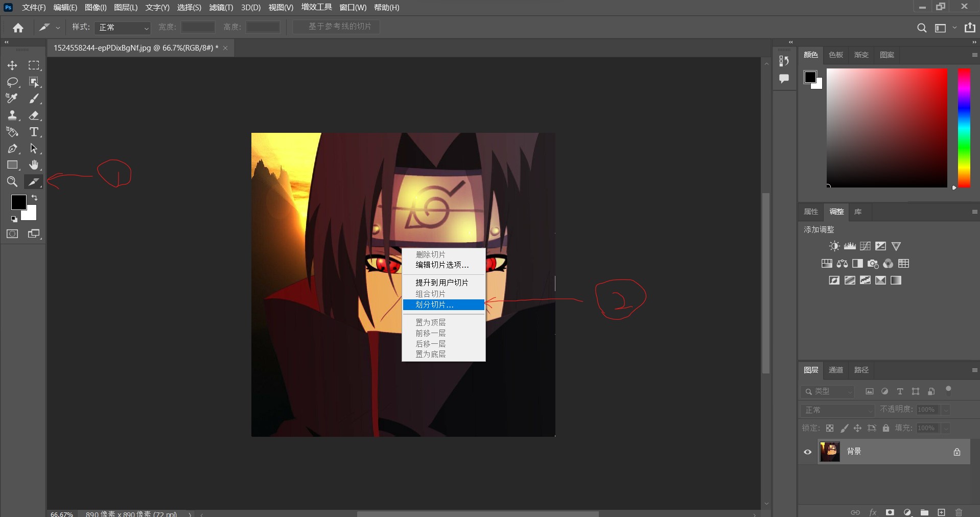
Task: Delete layer with trash icon
Action: 959,512
